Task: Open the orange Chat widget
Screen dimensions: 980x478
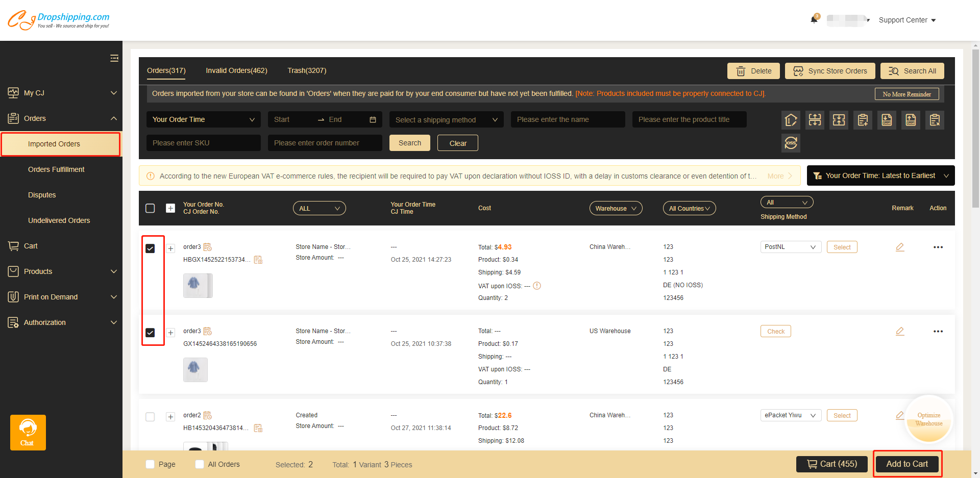Action: tap(28, 432)
